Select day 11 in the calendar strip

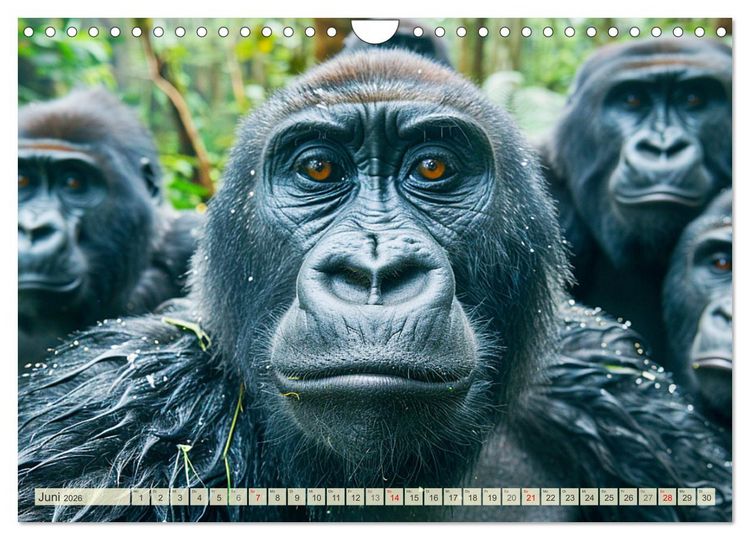click(336, 497)
